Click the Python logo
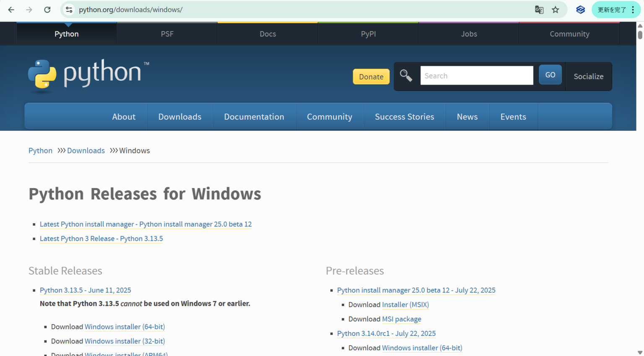644x356 pixels. coord(88,75)
